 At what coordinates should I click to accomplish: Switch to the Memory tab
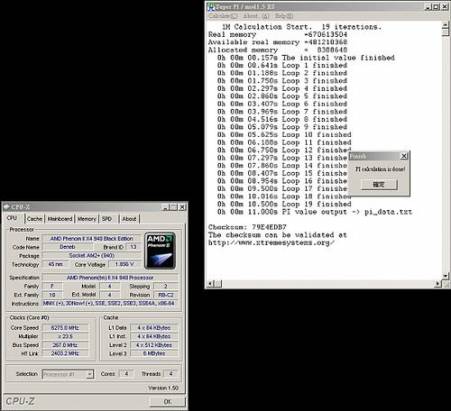tap(87, 219)
